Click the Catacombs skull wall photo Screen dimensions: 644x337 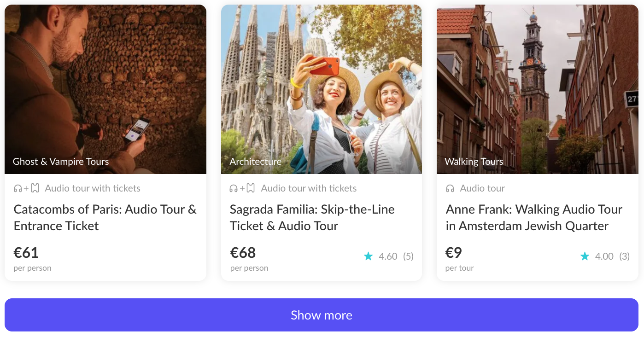pos(105,83)
